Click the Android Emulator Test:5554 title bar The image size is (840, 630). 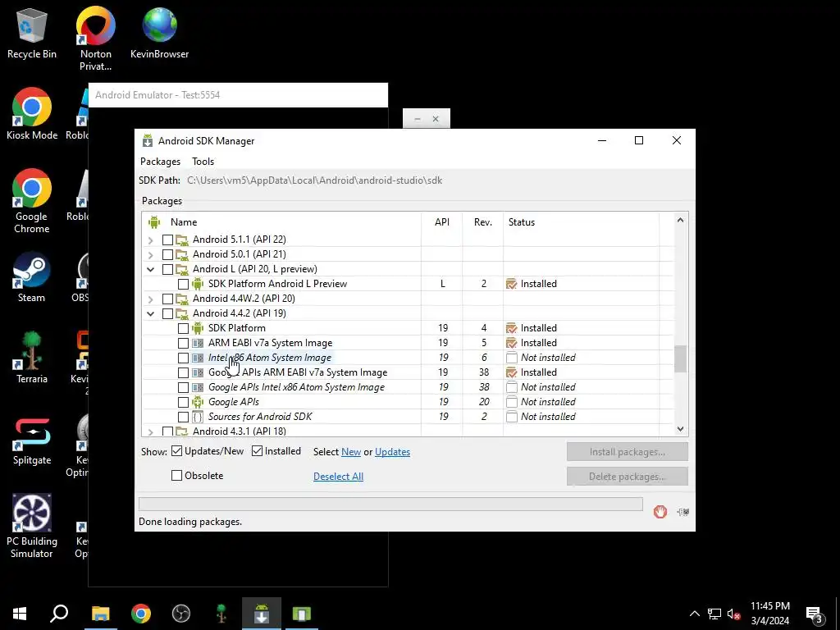pos(238,95)
